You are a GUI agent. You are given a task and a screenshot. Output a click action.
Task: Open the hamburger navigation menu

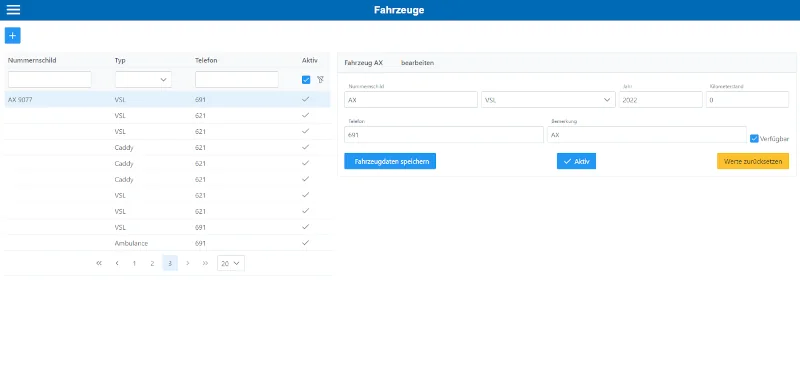(x=13, y=10)
